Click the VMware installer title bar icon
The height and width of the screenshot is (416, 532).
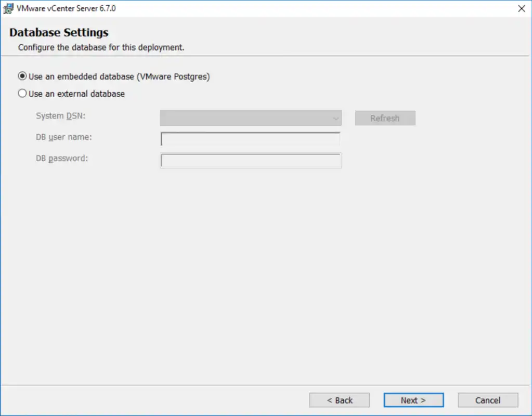8,8
